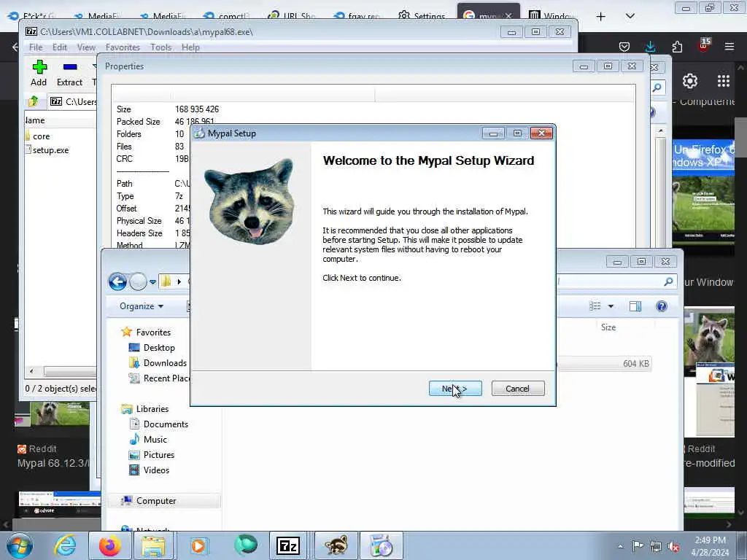Image resolution: width=747 pixels, height=560 pixels.
Task: Launch Internet Explorer from taskbar
Action: click(65, 545)
